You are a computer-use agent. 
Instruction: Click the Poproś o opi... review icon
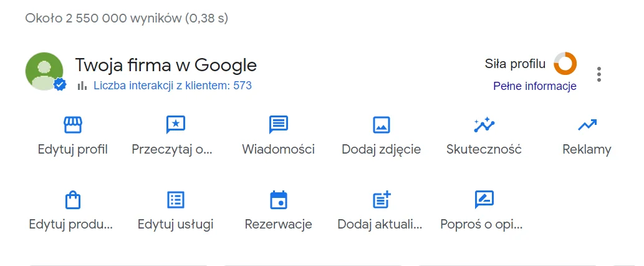coord(484,200)
